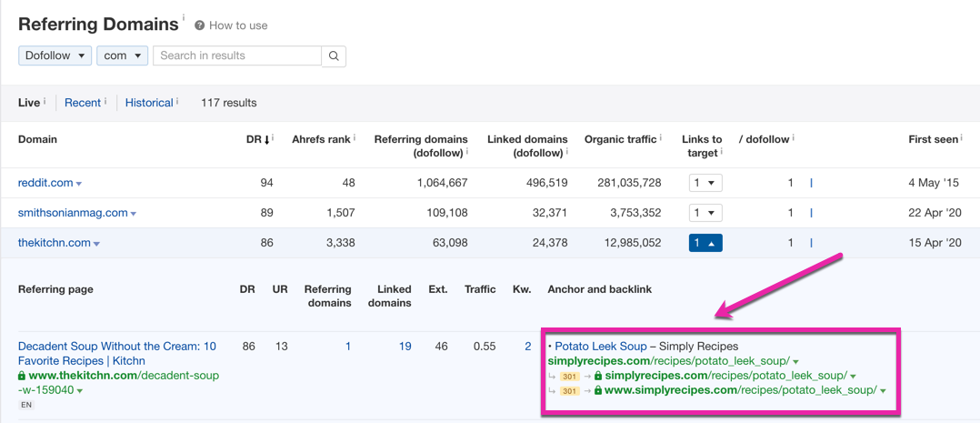This screenshot has width=980, height=423.
Task: Click the www.thekitchn.com/decadent-soup URL link
Action: pyautogui.click(x=119, y=382)
